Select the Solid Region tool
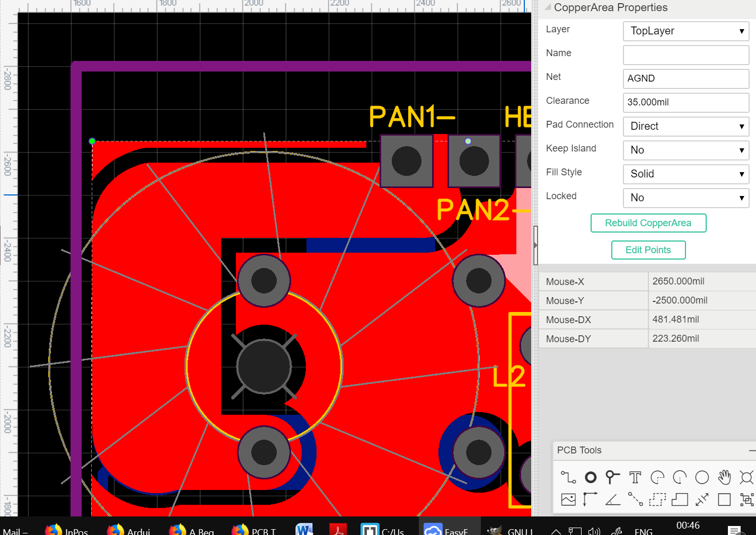Image resolution: width=756 pixels, height=535 pixels. [680, 500]
